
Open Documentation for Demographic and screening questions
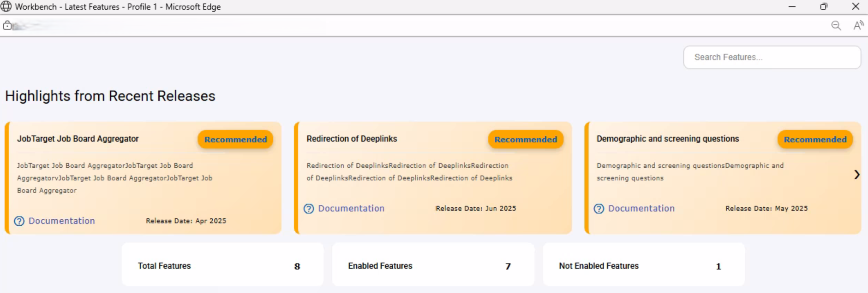pos(641,209)
